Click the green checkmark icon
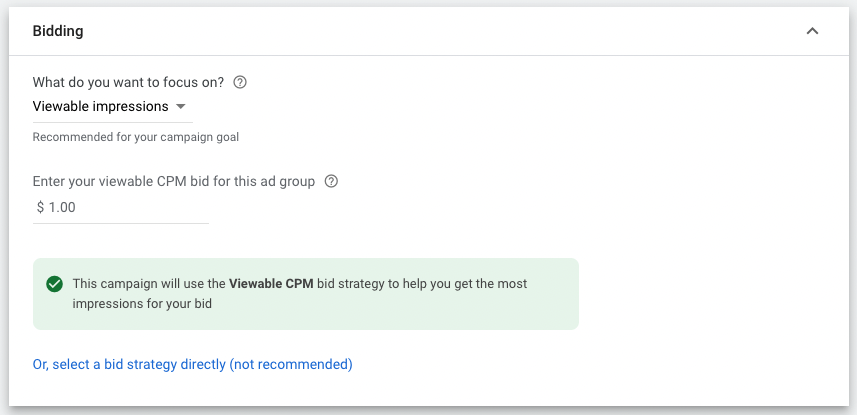The image size is (857, 415). [55, 284]
